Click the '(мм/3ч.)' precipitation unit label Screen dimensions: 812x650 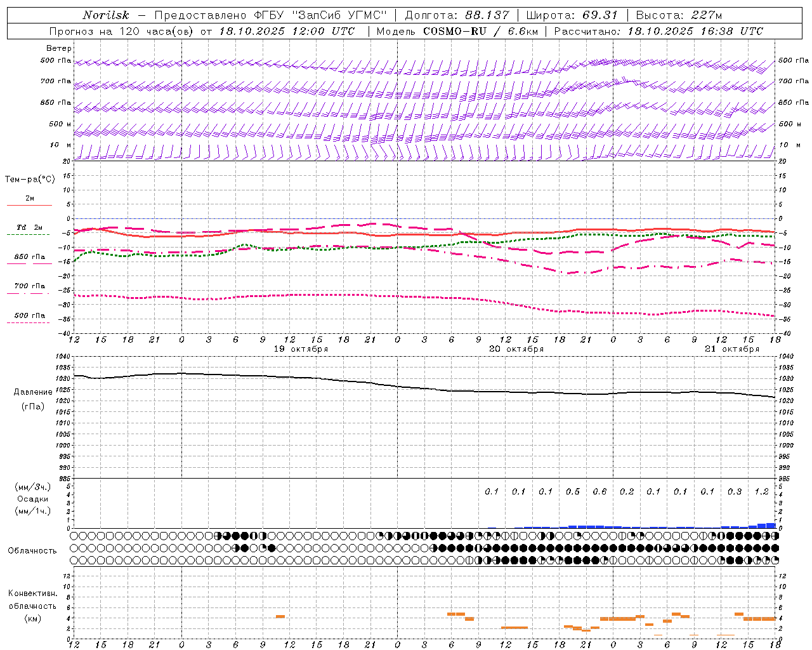33,487
